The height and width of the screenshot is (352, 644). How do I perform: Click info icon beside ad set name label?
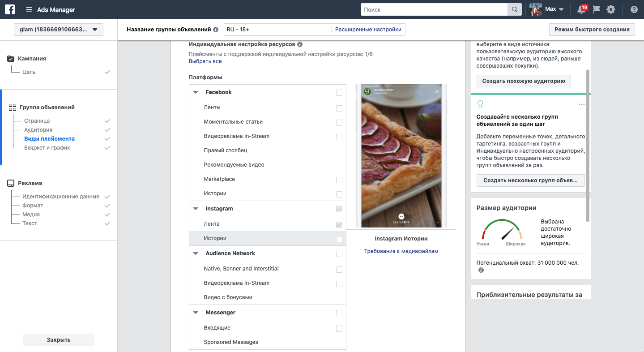click(216, 30)
